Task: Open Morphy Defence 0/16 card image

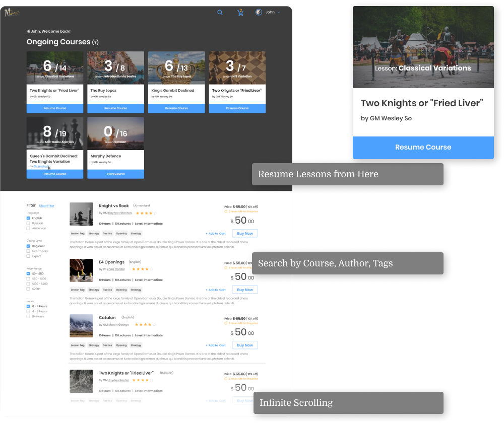Action: coord(116,133)
